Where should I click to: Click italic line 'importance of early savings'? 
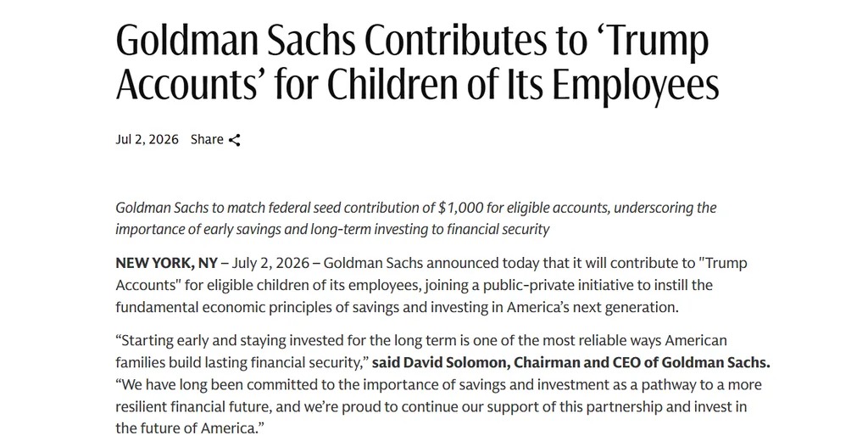pyautogui.click(x=332, y=229)
